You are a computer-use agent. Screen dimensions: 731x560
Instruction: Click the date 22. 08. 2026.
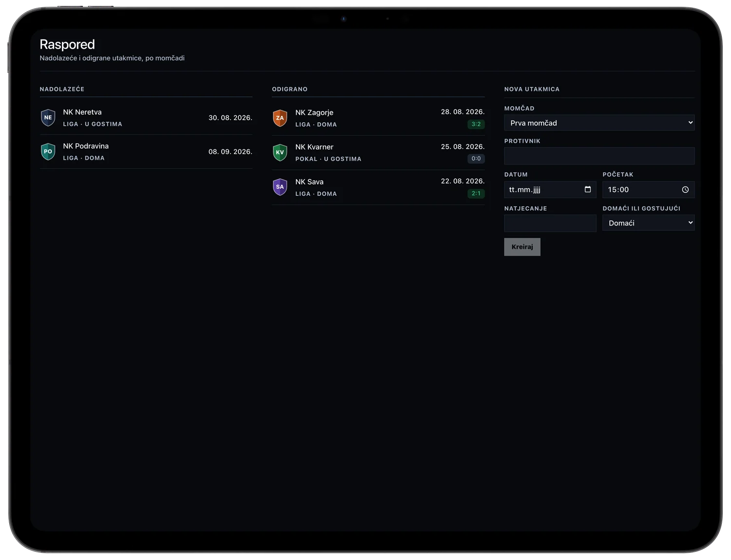tap(463, 181)
